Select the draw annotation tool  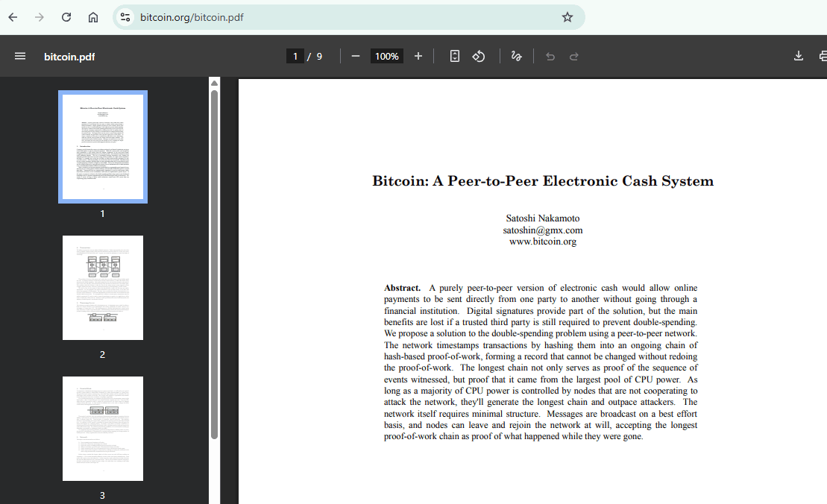(516, 56)
